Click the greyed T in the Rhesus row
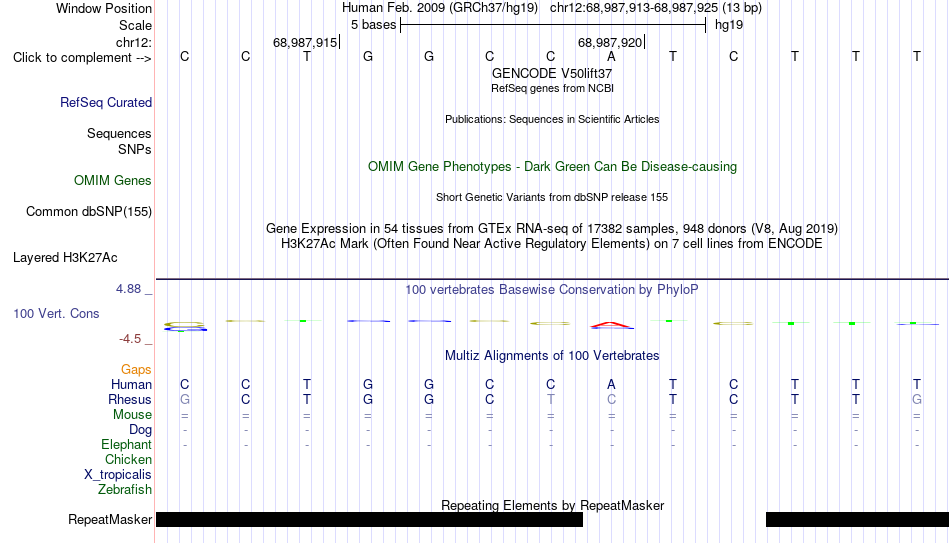This screenshot has width=950, height=543. (x=550, y=400)
